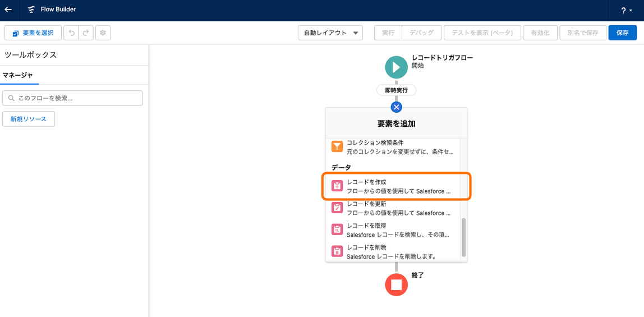
Task: Select the レコードを更新 icon
Action: coord(337,208)
